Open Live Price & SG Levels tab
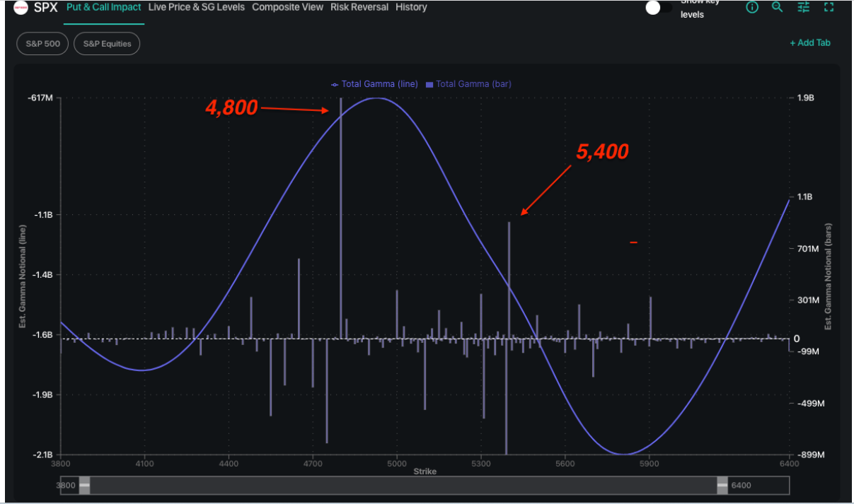The height and width of the screenshot is (504, 854). coord(197,7)
